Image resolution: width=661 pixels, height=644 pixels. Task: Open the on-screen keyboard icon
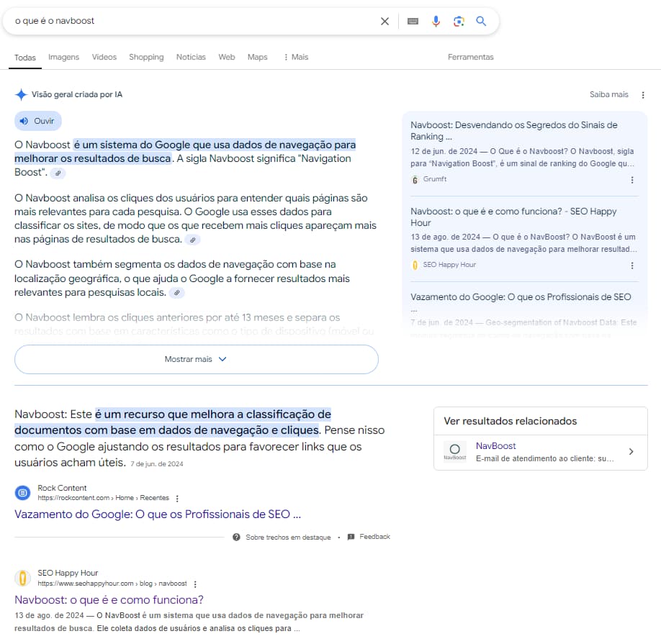point(413,21)
